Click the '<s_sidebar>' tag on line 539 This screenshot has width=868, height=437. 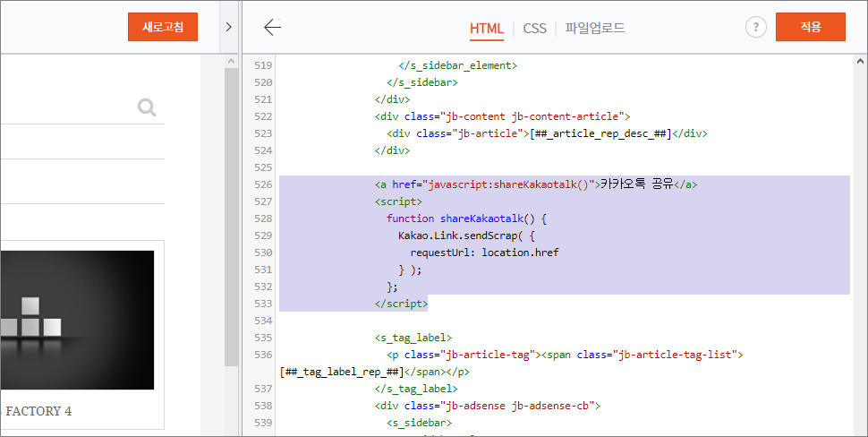[x=419, y=423]
